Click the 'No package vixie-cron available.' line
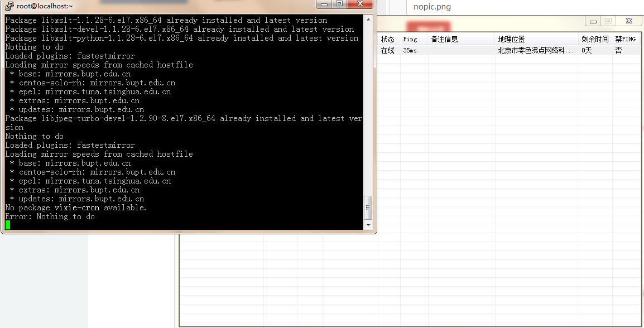 click(x=76, y=208)
